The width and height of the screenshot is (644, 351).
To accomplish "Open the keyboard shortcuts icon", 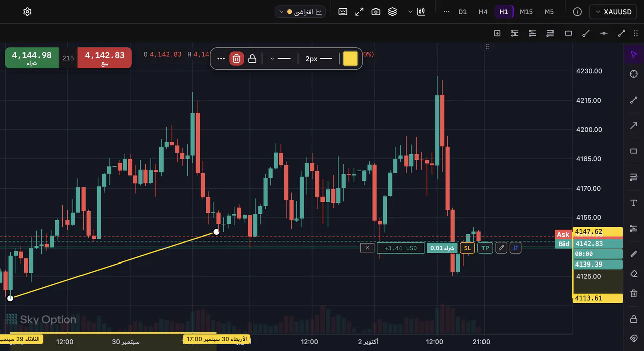I will point(343,12).
